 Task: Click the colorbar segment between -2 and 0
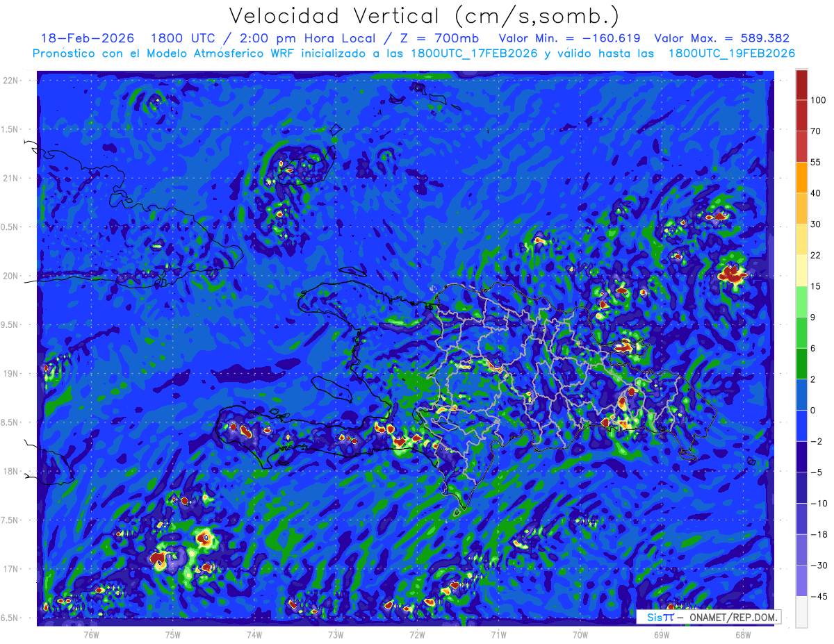[x=801, y=425]
